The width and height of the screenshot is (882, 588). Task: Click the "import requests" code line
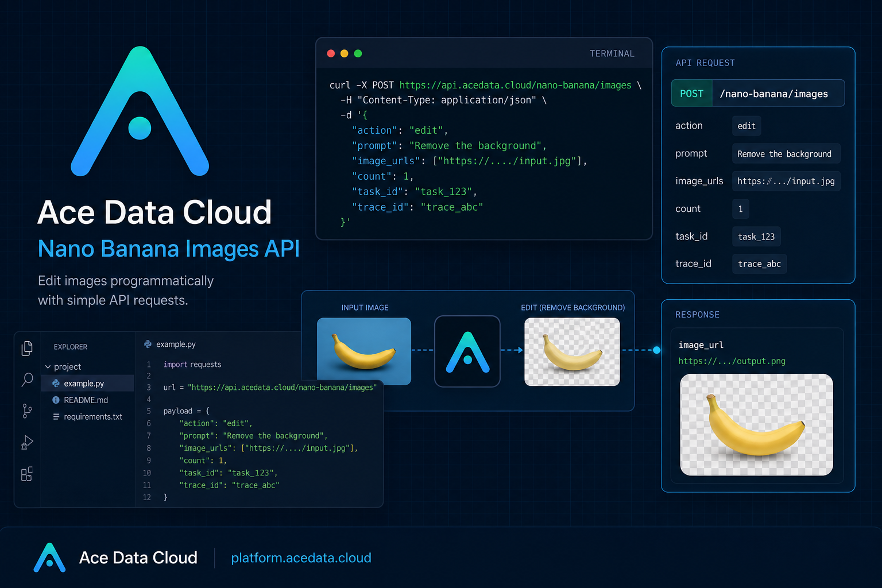click(x=192, y=365)
